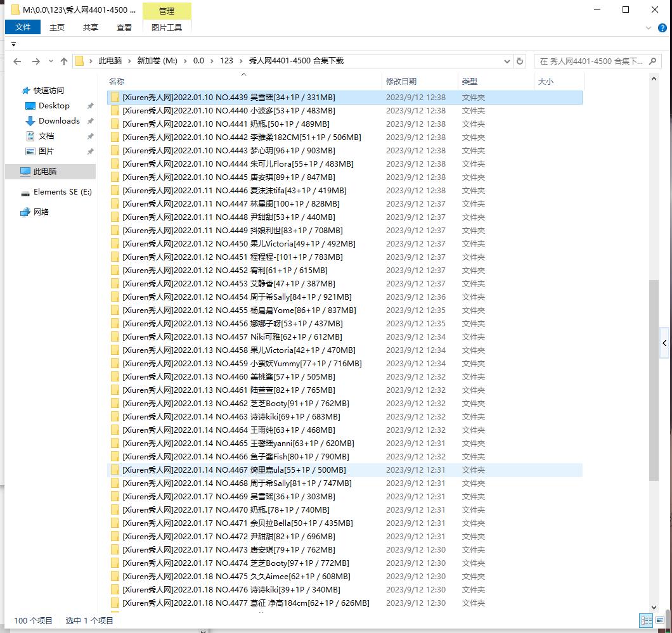Click the Back navigation arrow
This screenshot has height=633, width=672.
(x=17, y=61)
